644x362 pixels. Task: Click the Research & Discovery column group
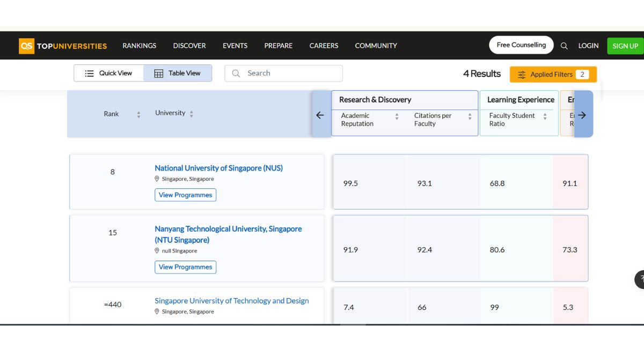click(x=375, y=100)
